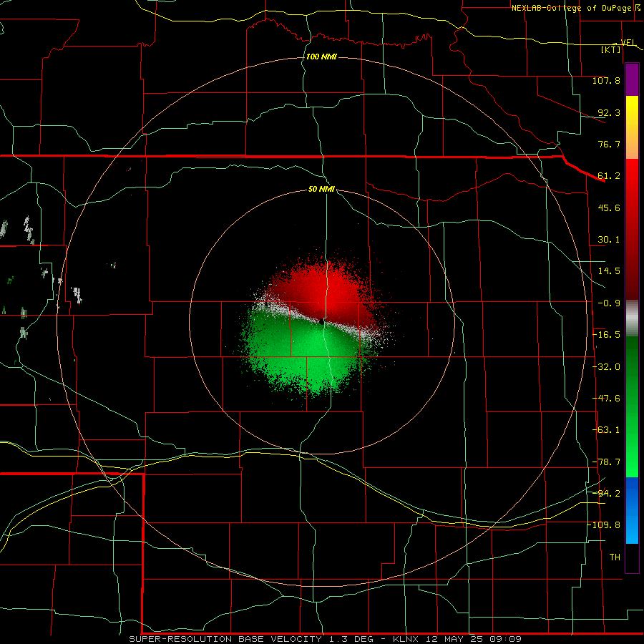Select the -0.9 scale value

(609, 303)
